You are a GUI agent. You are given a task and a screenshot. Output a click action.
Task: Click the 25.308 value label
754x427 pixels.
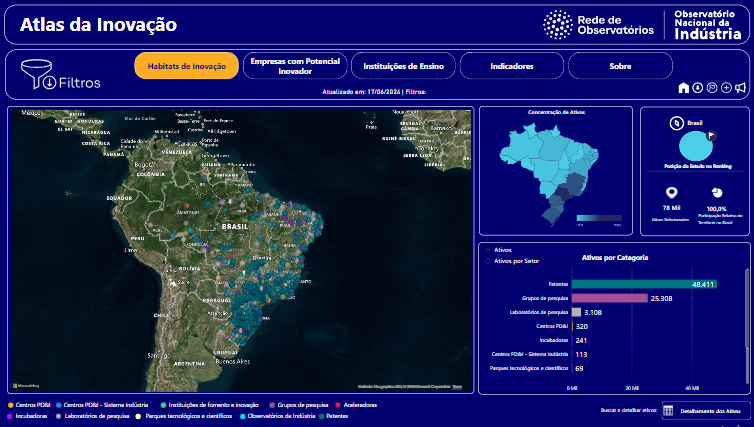pos(662,299)
